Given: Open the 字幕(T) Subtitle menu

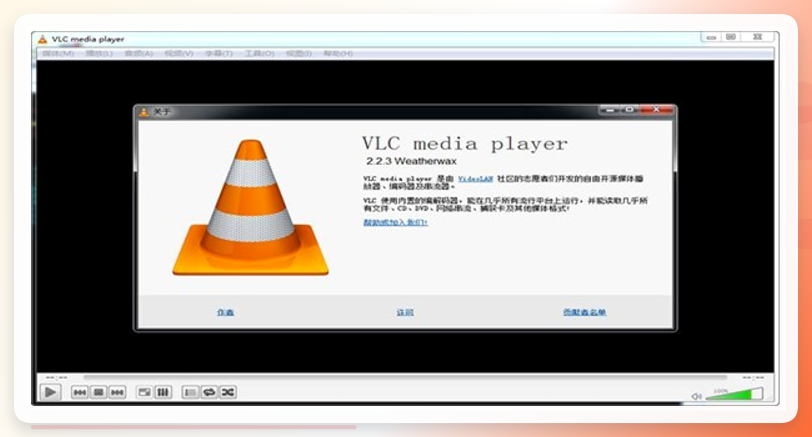Looking at the screenshot, I should pos(219,53).
